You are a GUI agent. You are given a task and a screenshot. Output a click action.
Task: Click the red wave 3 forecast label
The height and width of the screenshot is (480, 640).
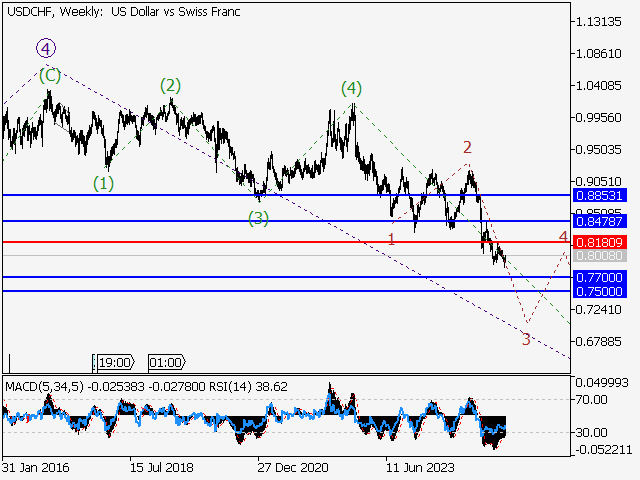(x=526, y=339)
